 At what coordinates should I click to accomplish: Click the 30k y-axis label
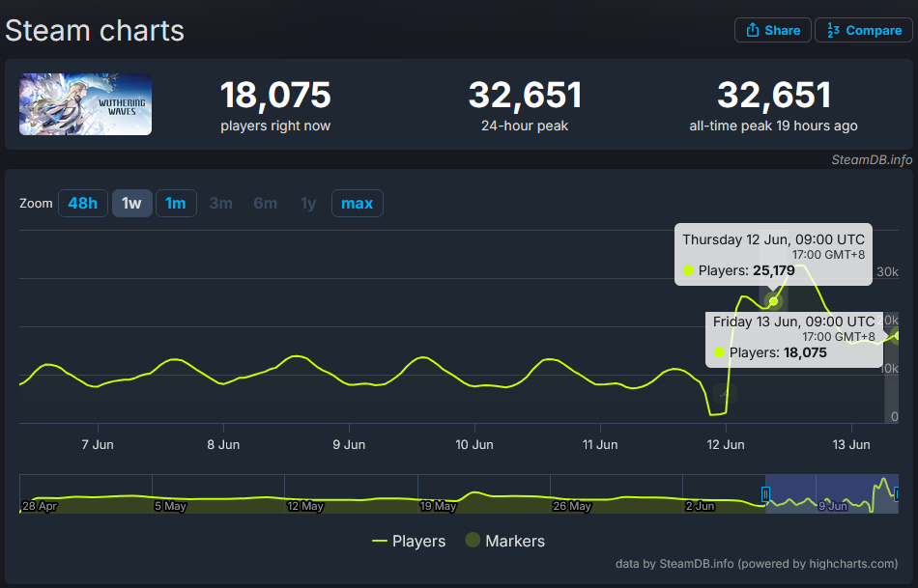coord(887,272)
